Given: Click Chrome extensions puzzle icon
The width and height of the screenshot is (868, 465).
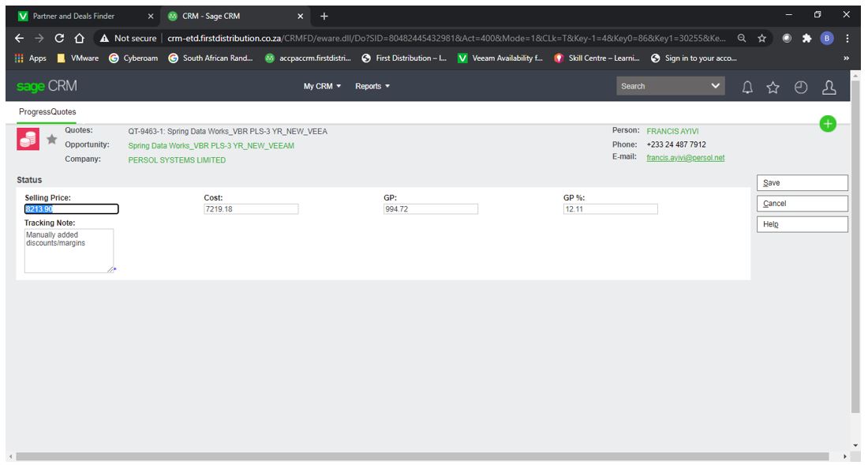Looking at the screenshot, I should [806, 38].
